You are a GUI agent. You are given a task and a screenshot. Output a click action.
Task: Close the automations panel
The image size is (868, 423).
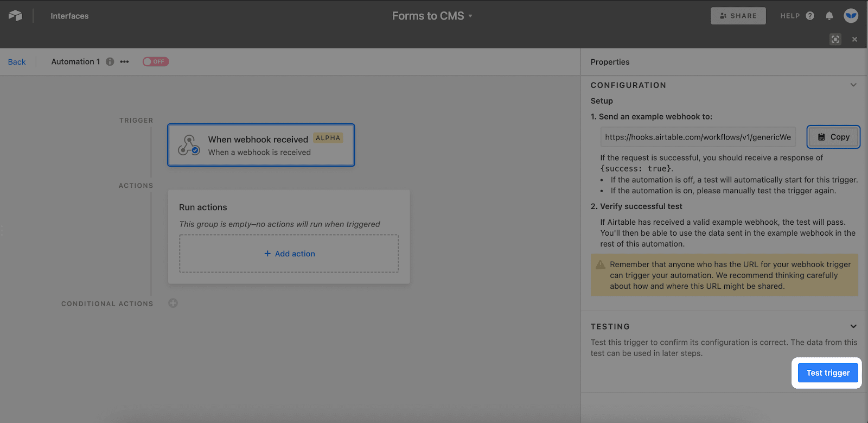coord(854,39)
